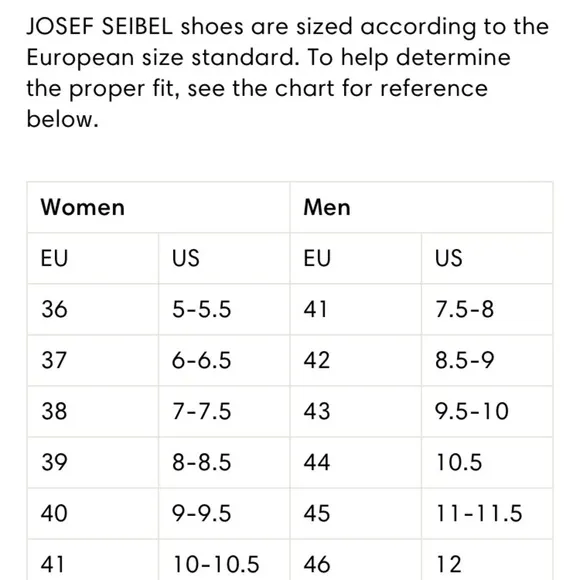
Task: Select Women's EU size 38 cell
Action: 93,411
